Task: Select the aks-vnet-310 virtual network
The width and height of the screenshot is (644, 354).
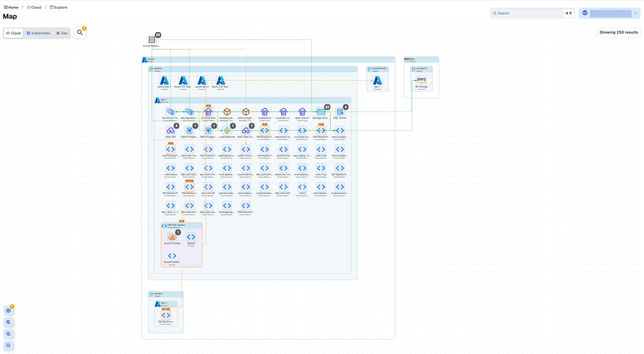Action: (208, 168)
